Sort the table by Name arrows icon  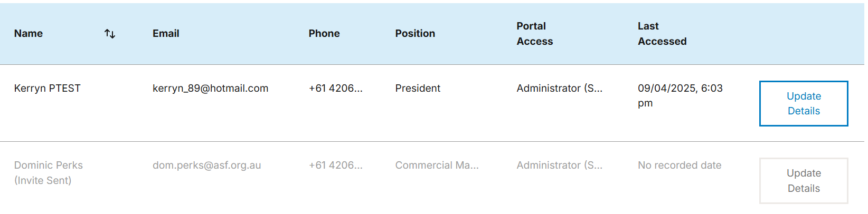[110, 34]
